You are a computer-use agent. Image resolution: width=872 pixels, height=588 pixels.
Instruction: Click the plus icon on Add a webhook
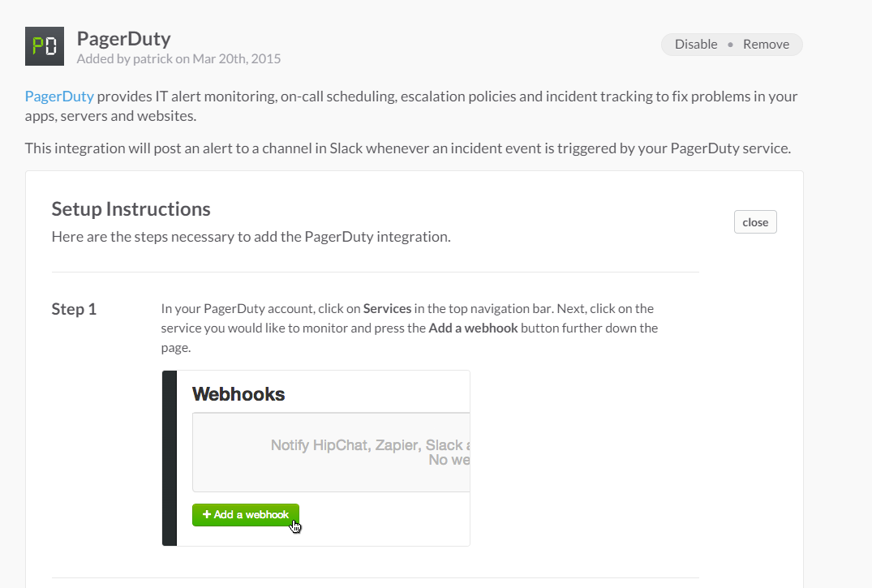tap(207, 515)
